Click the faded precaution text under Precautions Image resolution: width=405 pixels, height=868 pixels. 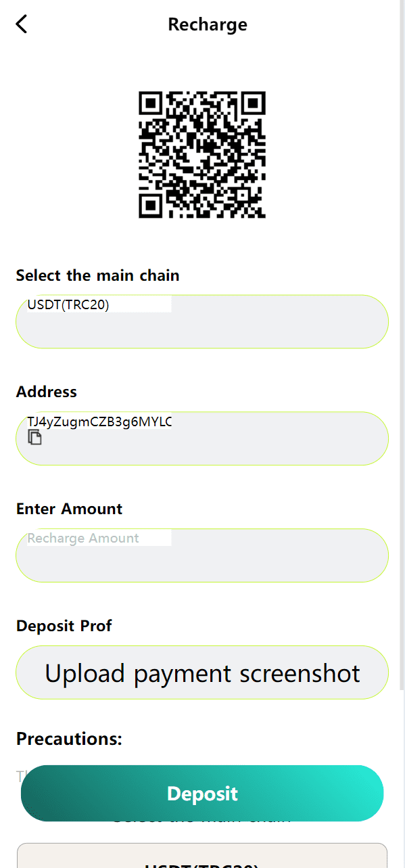tap(20, 775)
